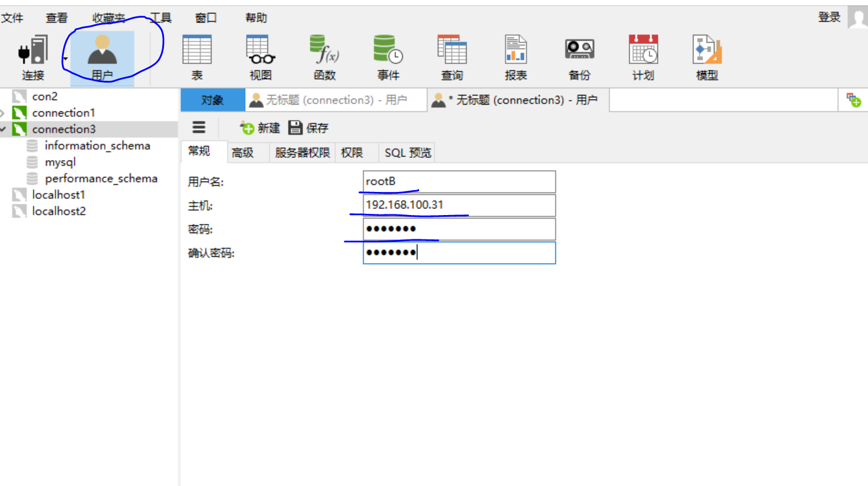Viewport: 868px width, 486px height.
Task: Collapse the connection3 tree node arrow
Action: point(3,129)
